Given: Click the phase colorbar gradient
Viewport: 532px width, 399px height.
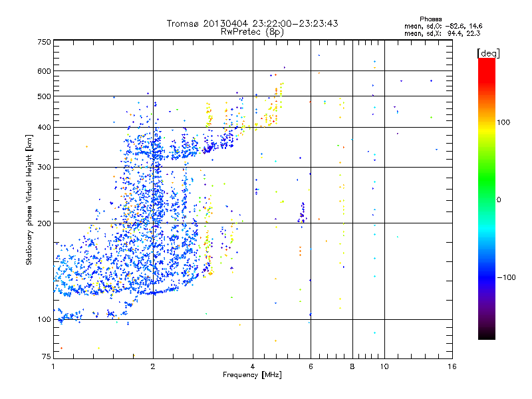Looking at the screenshot, I should [487, 198].
